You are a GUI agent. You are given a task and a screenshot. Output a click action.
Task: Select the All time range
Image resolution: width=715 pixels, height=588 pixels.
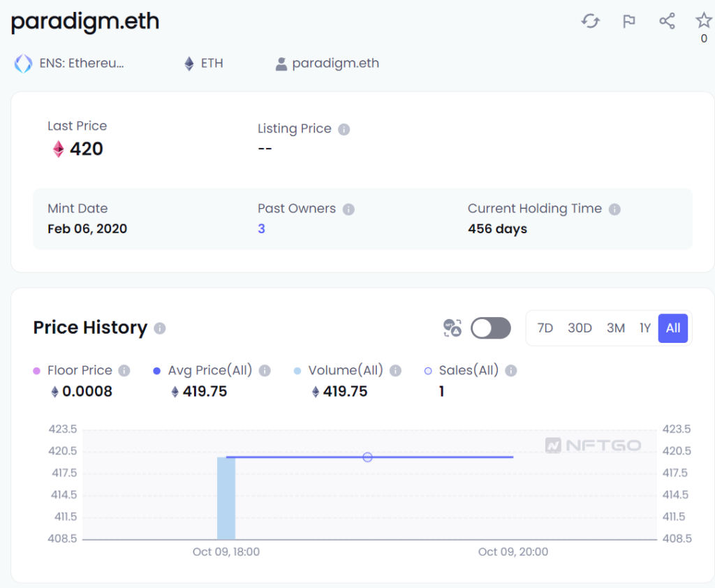pos(672,328)
